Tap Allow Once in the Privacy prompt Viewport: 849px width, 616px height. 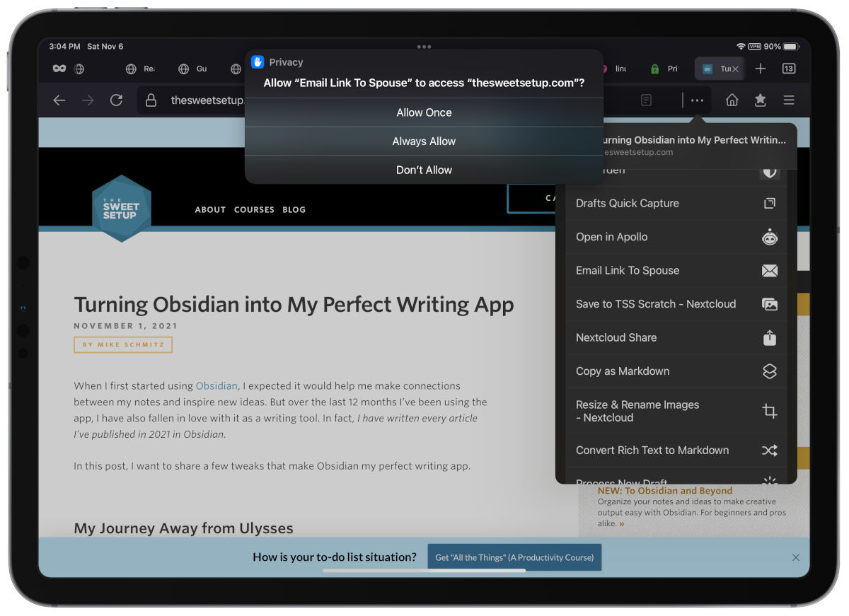424,112
